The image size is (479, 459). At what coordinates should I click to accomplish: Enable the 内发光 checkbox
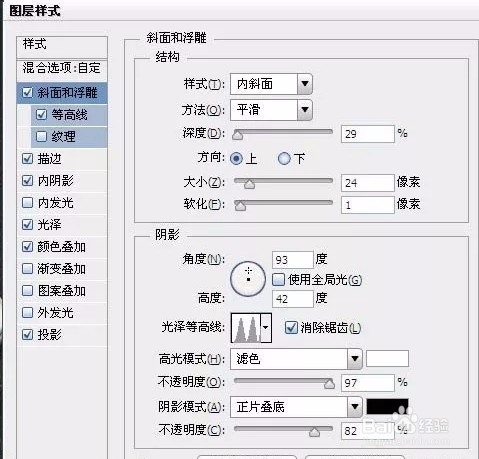tap(27, 202)
